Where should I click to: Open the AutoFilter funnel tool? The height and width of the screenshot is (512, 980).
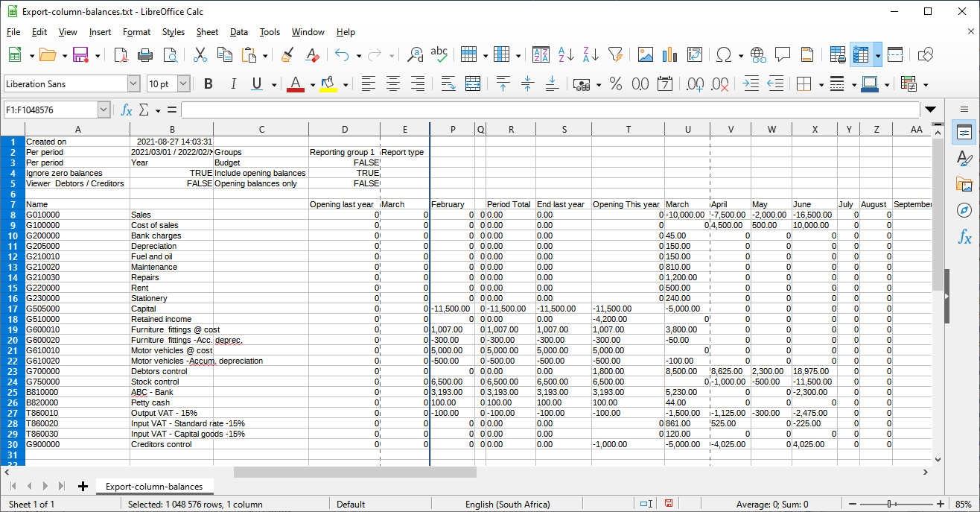(x=614, y=54)
